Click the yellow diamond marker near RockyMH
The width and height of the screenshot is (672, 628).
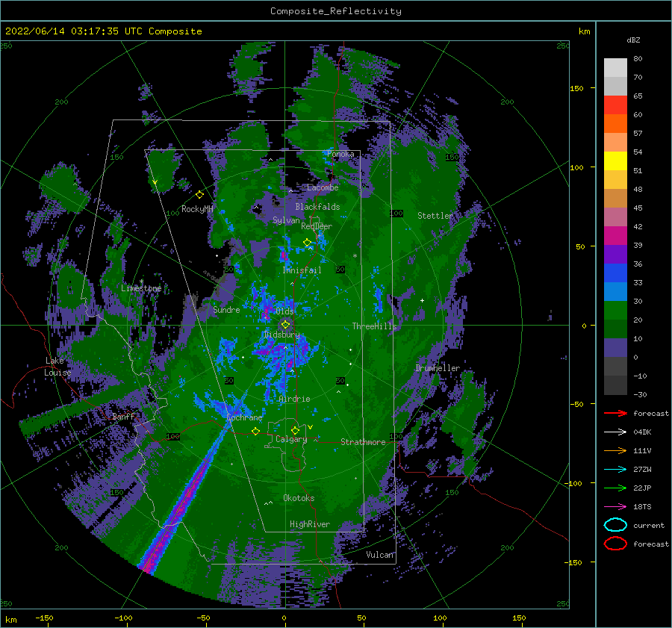click(x=199, y=195)
